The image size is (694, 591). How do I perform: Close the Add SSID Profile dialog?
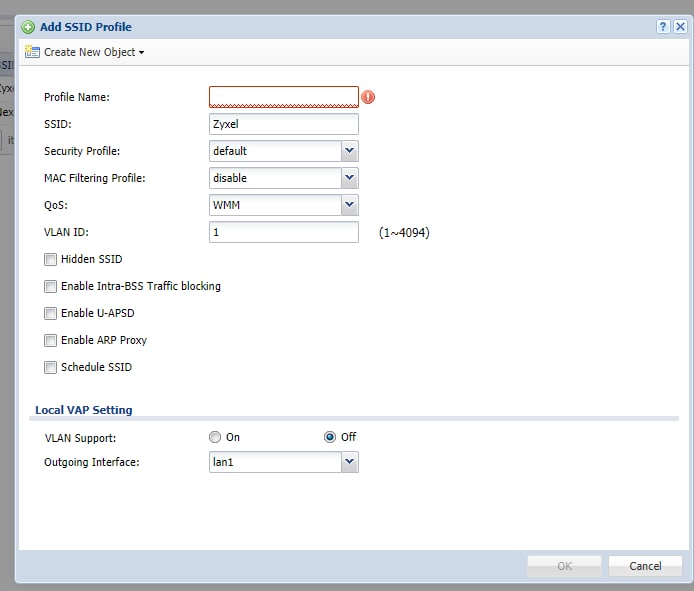[680, 27]
